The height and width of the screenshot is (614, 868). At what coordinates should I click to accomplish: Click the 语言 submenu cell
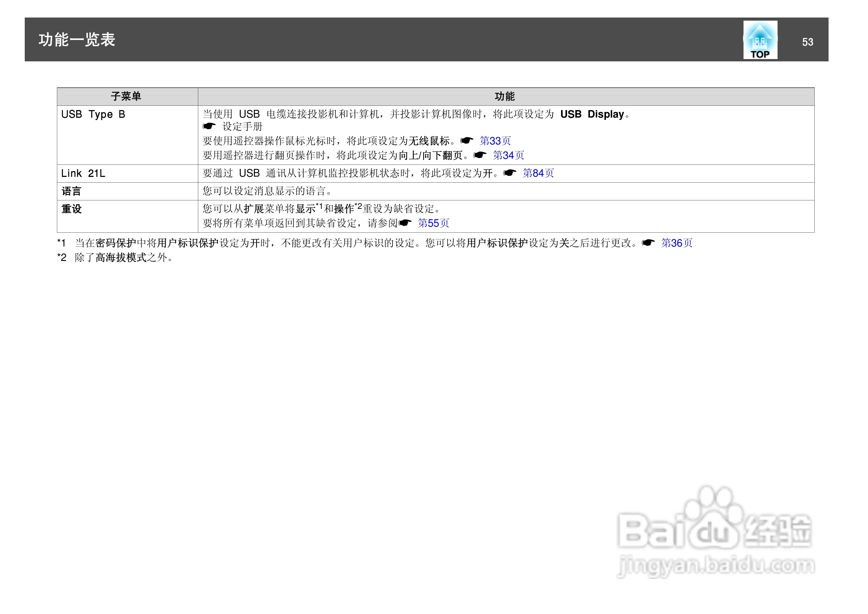click(x=71, y=191)
